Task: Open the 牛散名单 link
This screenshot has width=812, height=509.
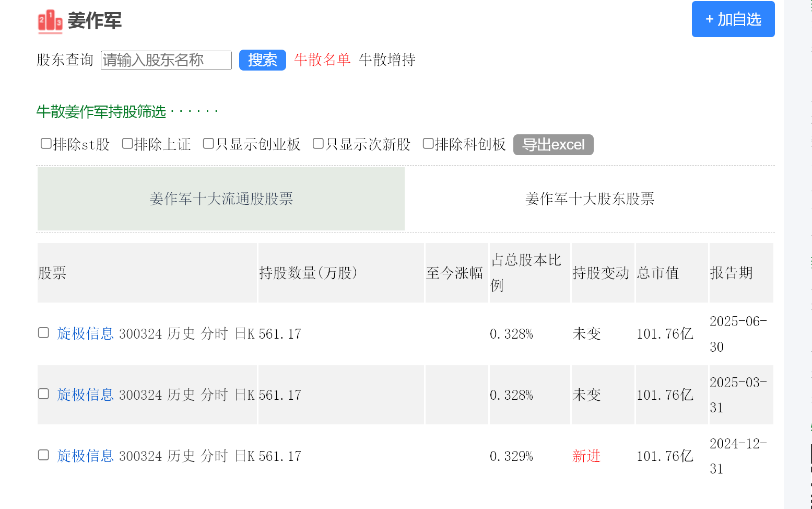Action: pos(322,60)
